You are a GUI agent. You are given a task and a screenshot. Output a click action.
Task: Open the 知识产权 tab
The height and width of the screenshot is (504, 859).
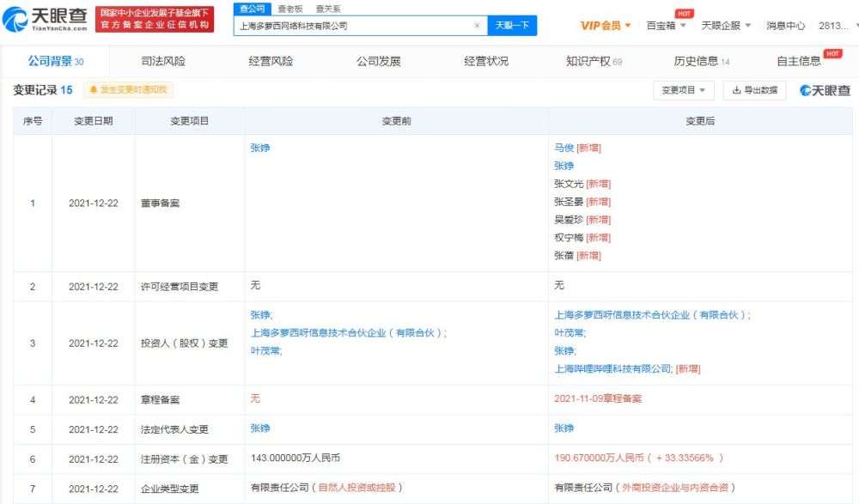[594, 61]
